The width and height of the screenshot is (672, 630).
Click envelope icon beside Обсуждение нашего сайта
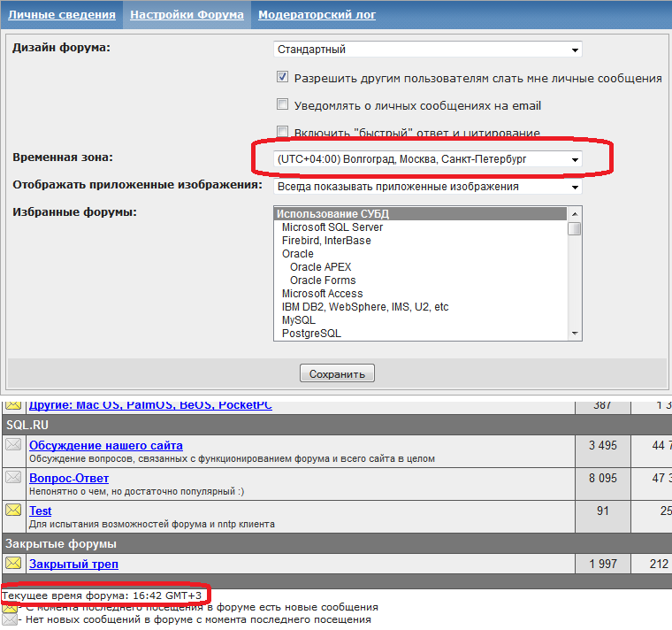tap(13, 445)
